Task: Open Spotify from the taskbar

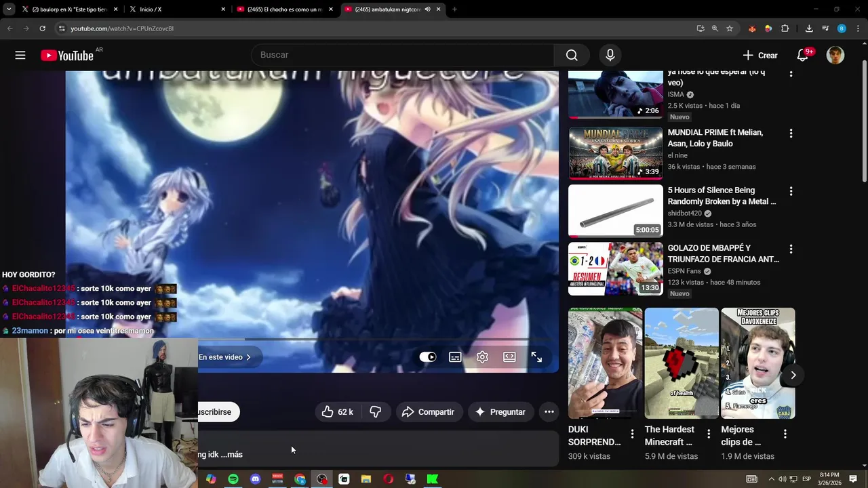Action: click(233, 479)
